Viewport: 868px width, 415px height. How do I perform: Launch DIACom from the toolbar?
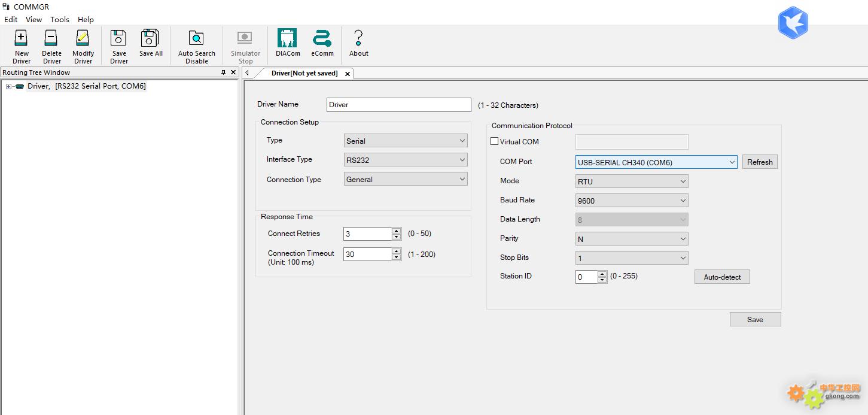pyautogui.click(x=288, y=38)
